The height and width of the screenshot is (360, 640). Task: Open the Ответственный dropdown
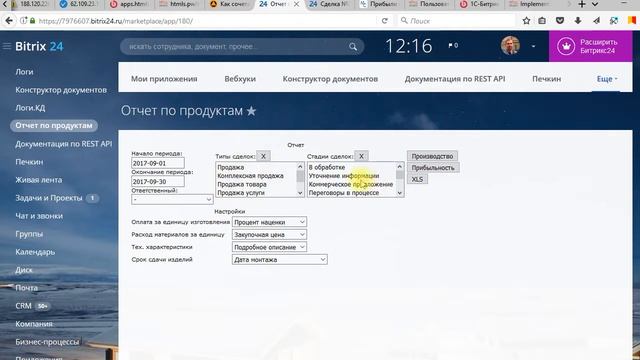tap(172, 199)
